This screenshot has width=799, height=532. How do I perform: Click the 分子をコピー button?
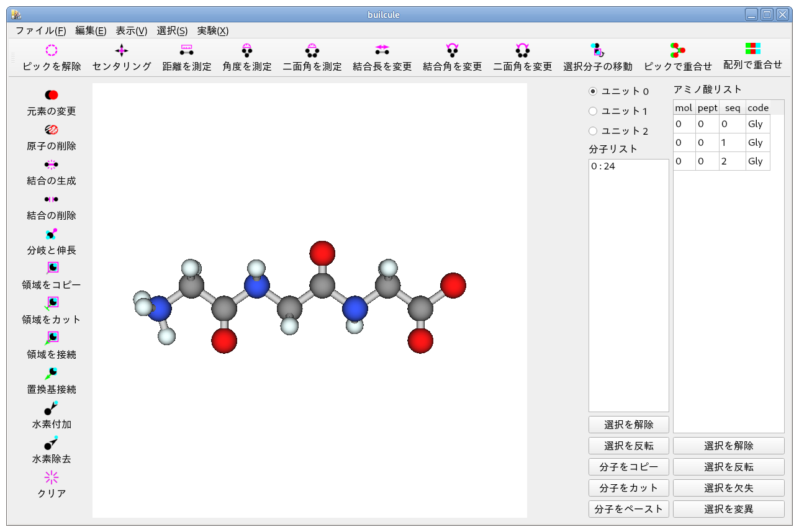pyautogui.click(x=628, y=467)
